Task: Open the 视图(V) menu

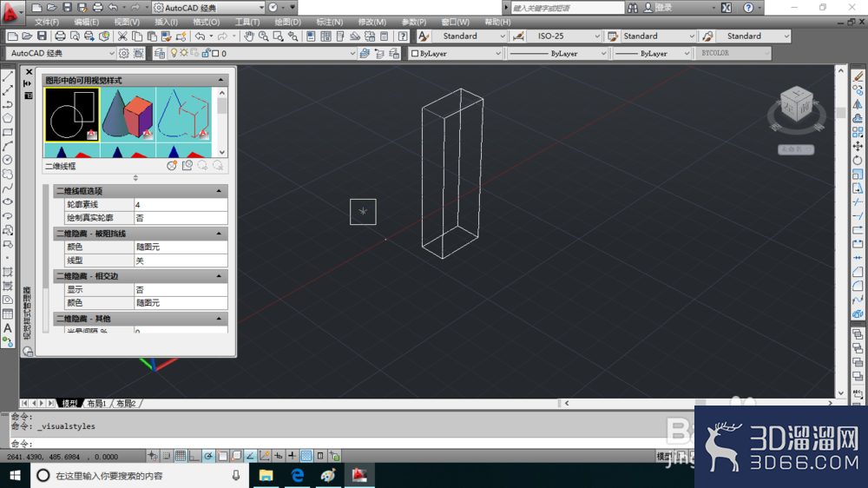Action: tap(127, 23)
